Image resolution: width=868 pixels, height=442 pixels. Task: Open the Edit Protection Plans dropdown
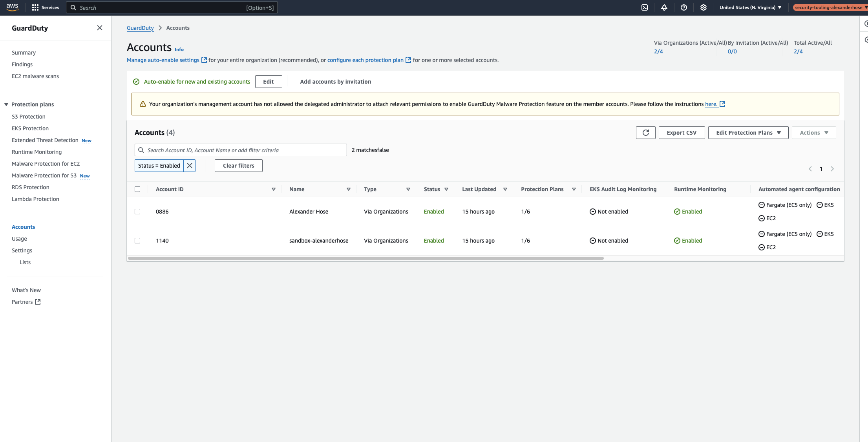(748, 133)
